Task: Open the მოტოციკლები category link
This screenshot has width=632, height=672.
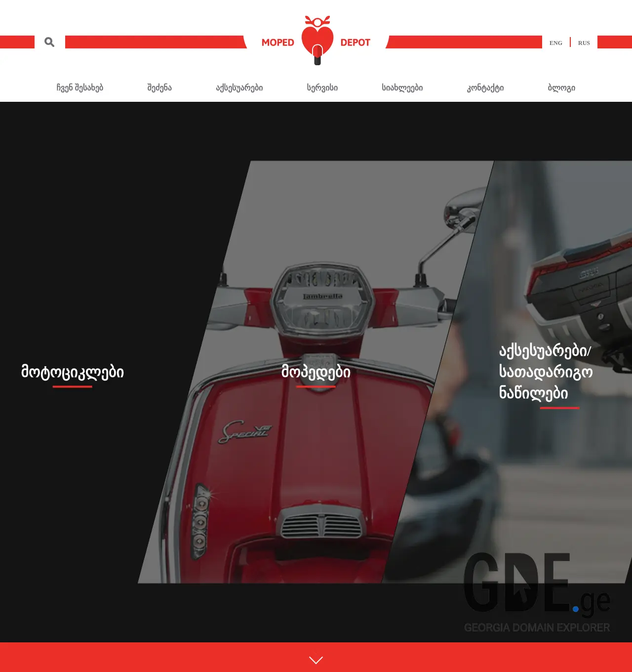Action: tap(72, 372)
